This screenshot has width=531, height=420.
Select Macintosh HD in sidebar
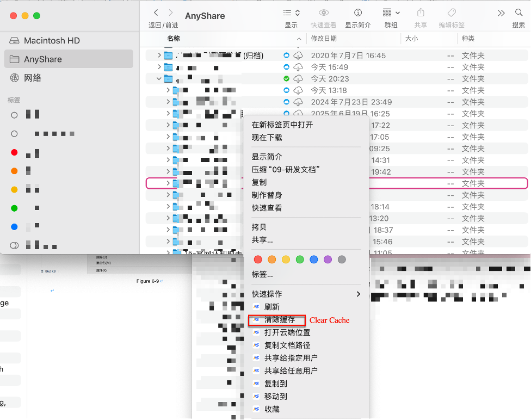coord(52,41)
